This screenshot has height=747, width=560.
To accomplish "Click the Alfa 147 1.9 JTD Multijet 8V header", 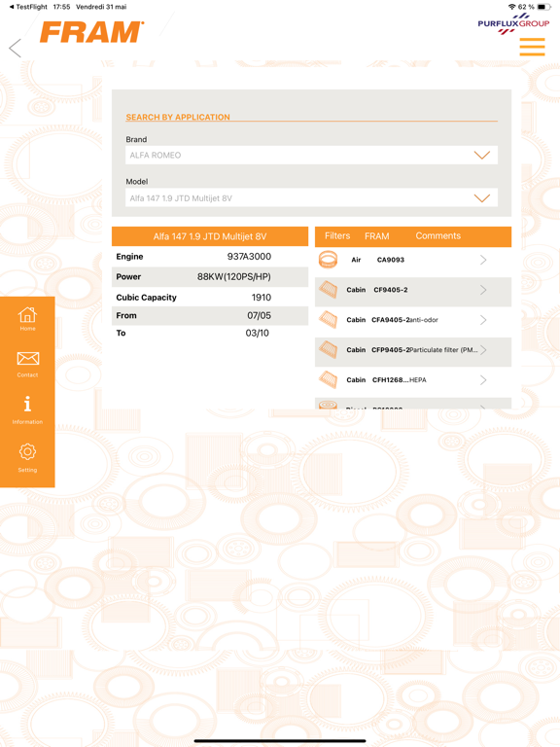I will [210, 236].
